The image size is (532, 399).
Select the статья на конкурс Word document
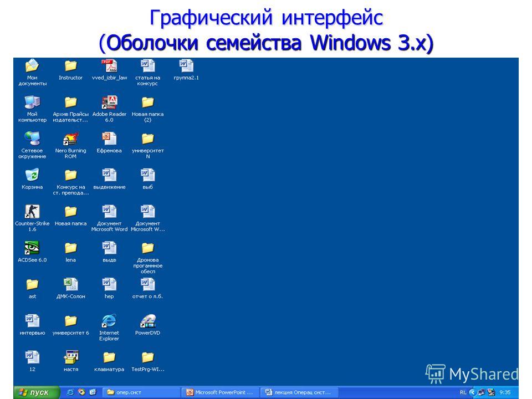[x=147, y=66]
